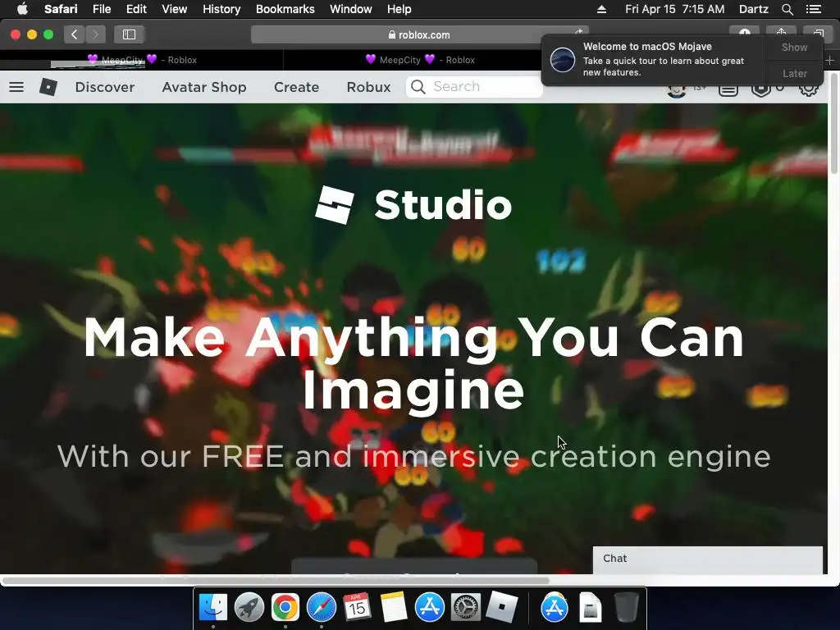
Task: Click the Create link in navbar
Action: (x=296, y=87)
